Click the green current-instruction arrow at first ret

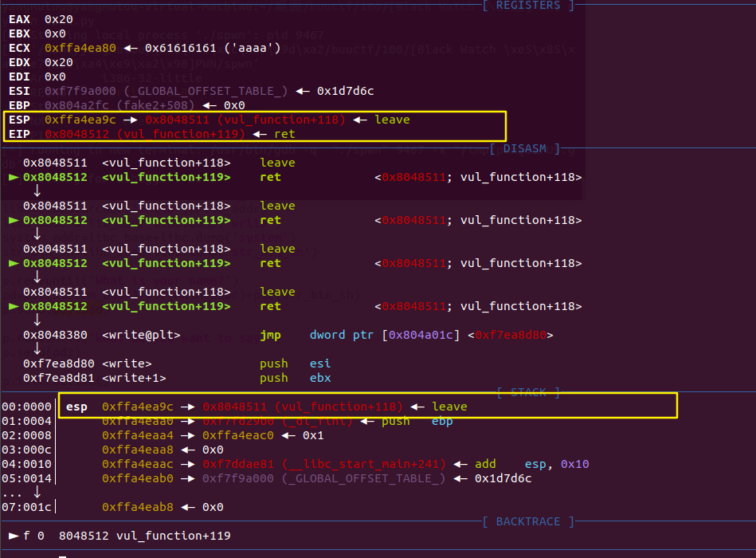(14, 178)
